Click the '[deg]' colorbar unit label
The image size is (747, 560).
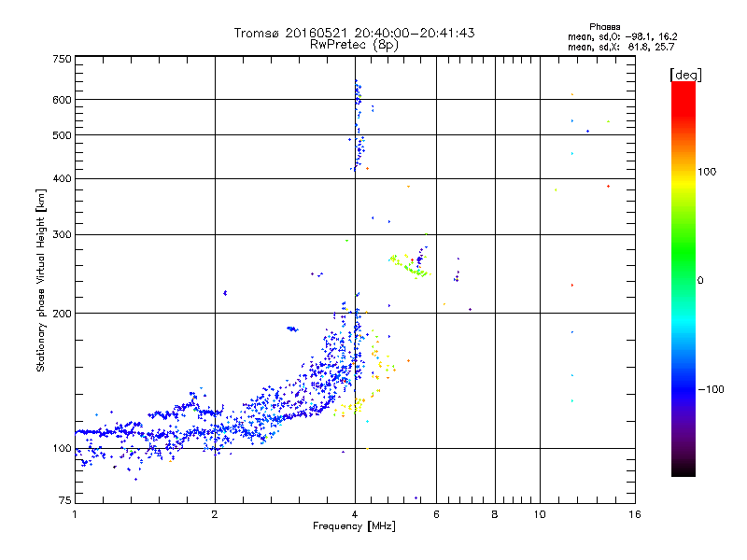685,76
